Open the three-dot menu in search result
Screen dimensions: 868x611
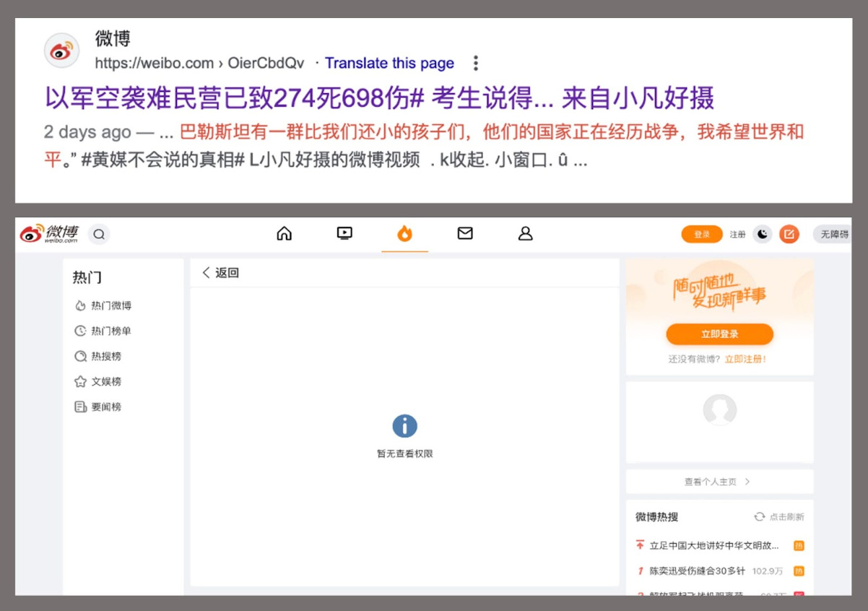(475, 63)
